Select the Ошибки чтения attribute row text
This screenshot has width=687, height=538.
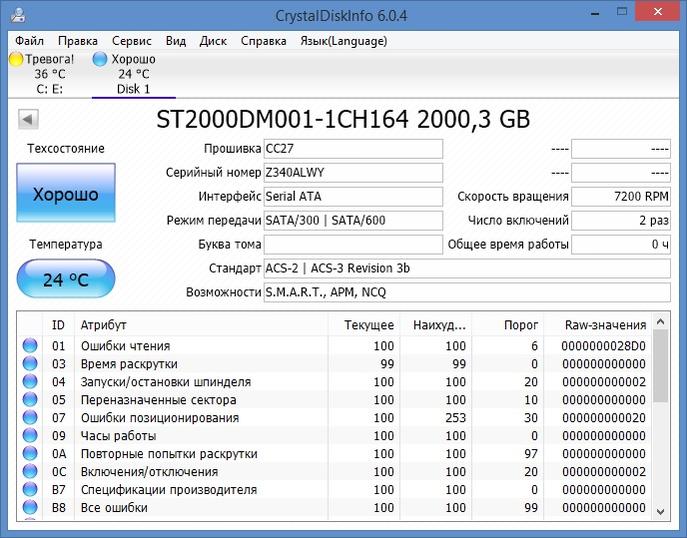tap(125, 346)
